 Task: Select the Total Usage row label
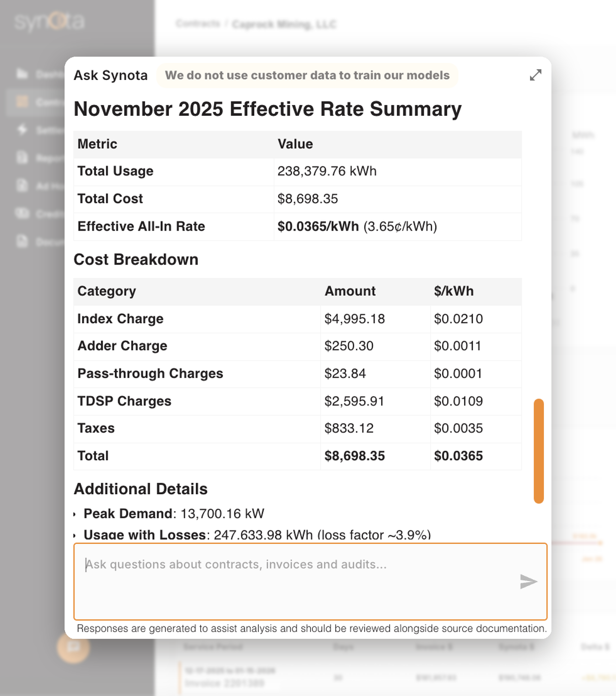[x=115, y=172]
